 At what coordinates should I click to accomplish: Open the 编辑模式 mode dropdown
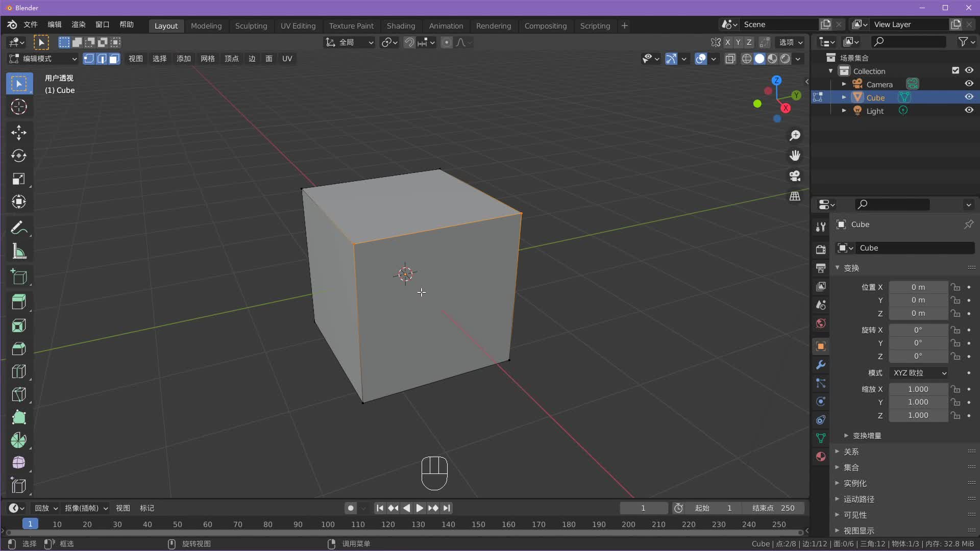point(43,59)
